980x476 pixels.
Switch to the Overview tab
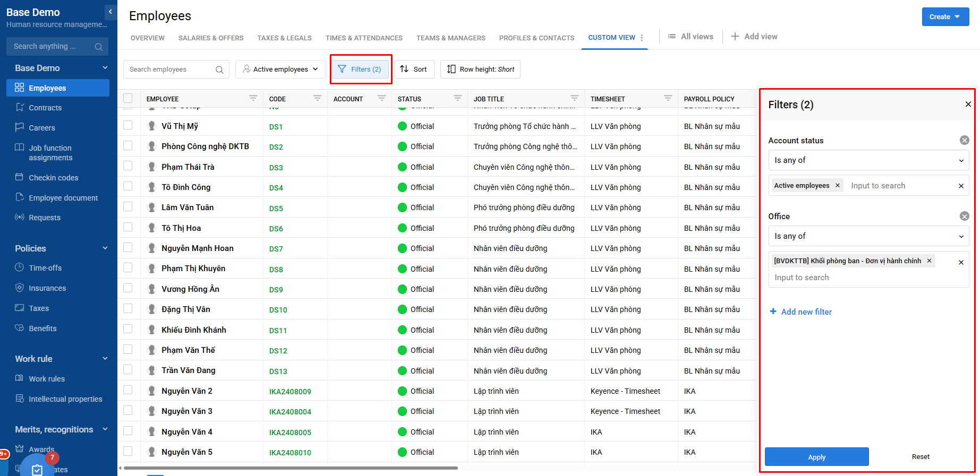tap(148, 38)
